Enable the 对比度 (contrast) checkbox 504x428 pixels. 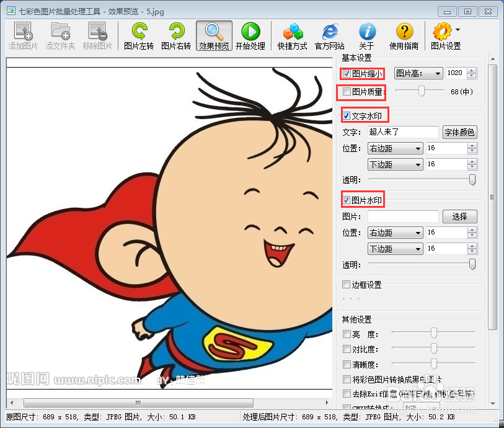347,349
